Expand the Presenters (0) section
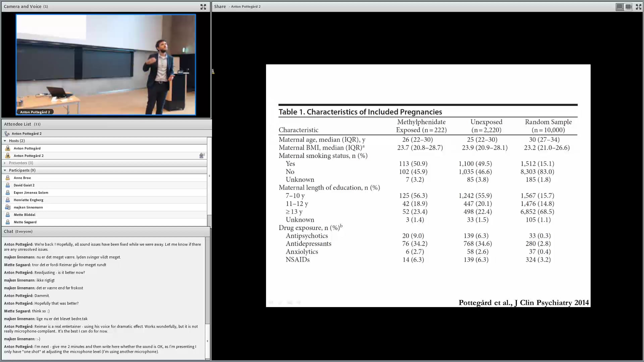 (x=5, y=163)
